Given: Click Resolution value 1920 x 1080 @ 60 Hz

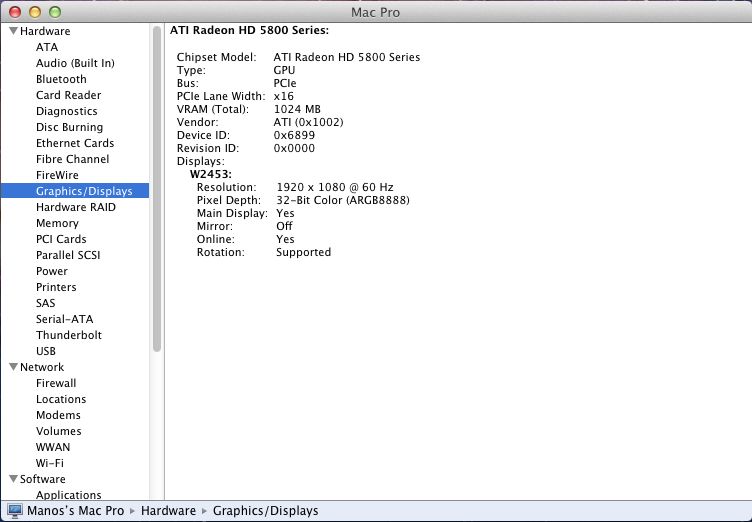Looking at the screenshot, I should click(335, 187).
